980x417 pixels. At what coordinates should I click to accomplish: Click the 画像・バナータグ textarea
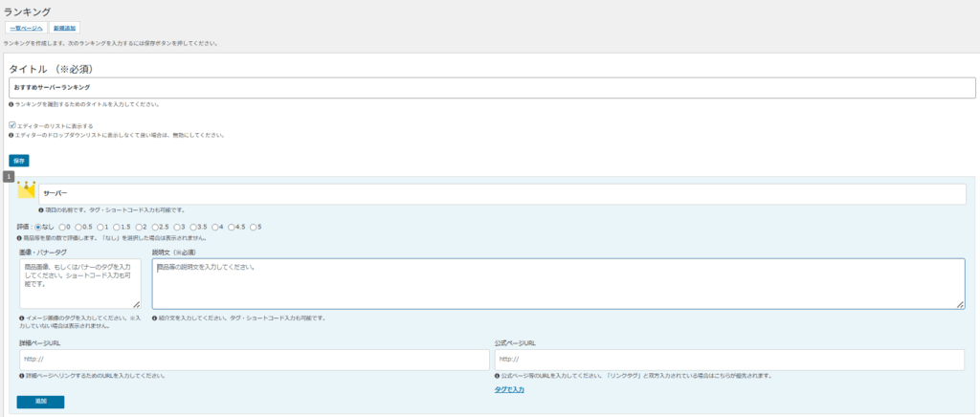click(80, 283)
